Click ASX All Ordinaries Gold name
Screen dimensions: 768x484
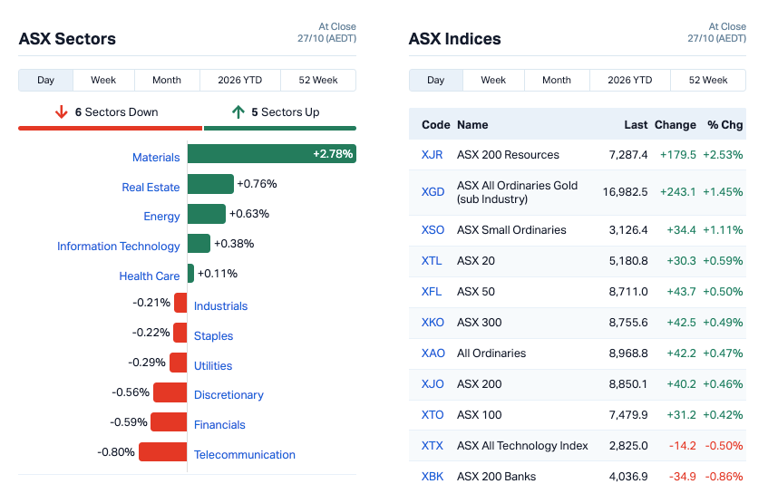pos(517,193)
